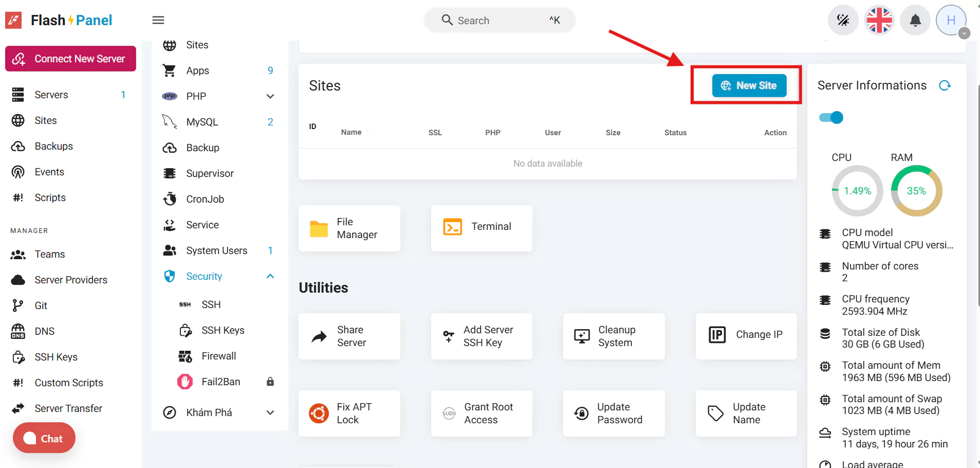Viewport: 980px width, 468px height.
Task: Open Firewall under Security
Action: pos(218,356)
